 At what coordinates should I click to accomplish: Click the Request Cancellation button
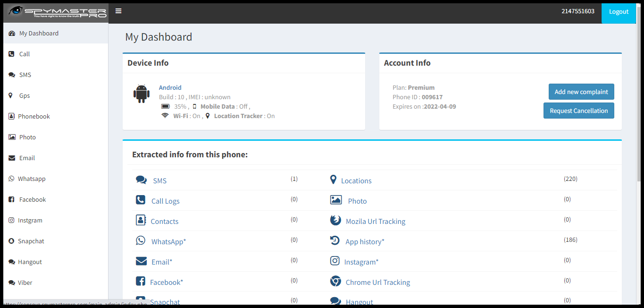tap(579, 111)
